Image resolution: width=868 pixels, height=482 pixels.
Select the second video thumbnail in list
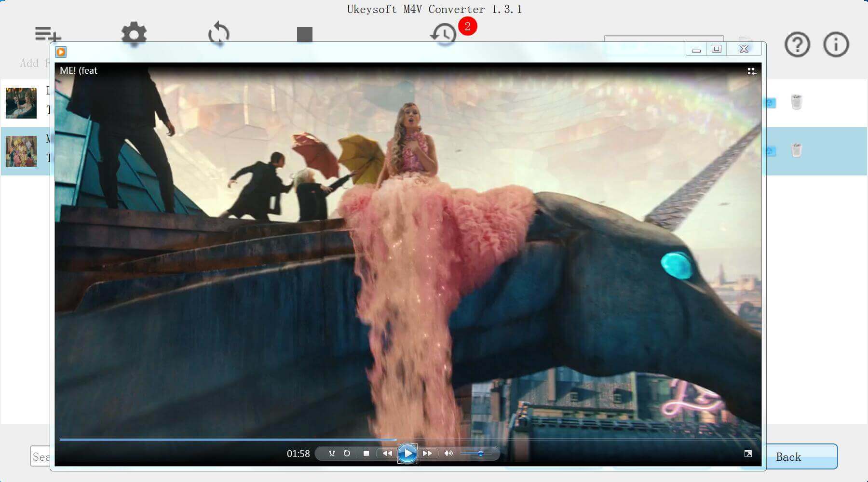[x=21, y=151]
